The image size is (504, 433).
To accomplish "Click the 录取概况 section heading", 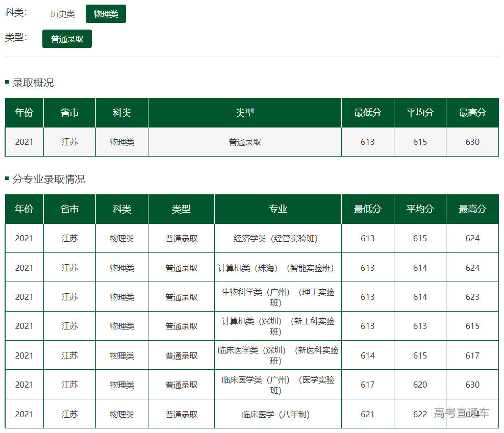I will (33, 83).
